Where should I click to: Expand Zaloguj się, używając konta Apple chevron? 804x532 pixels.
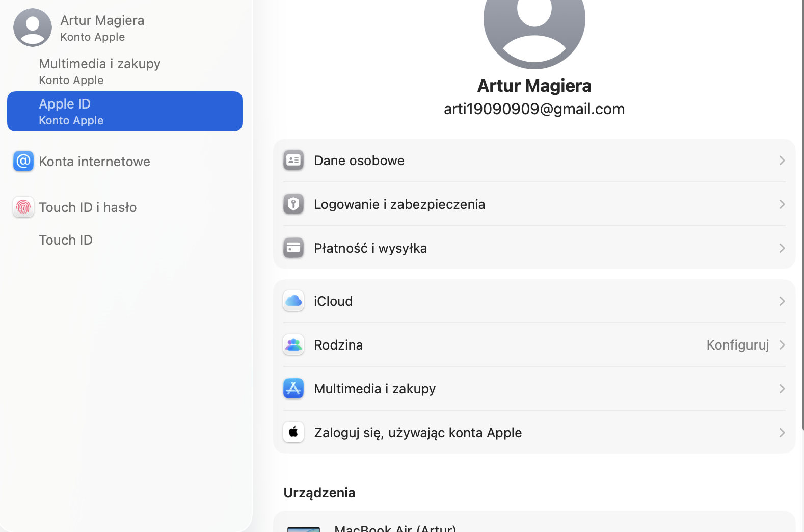[782, 433]
